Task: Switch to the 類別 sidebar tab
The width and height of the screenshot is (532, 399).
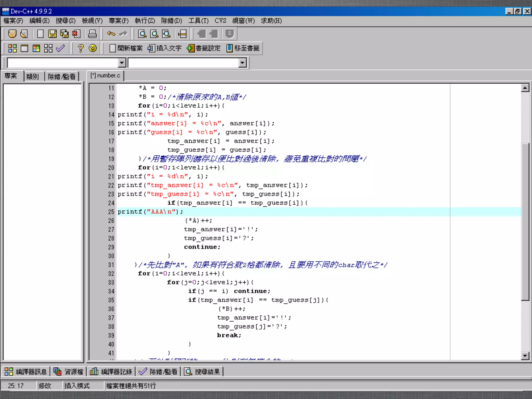Action: pos(32,76)
